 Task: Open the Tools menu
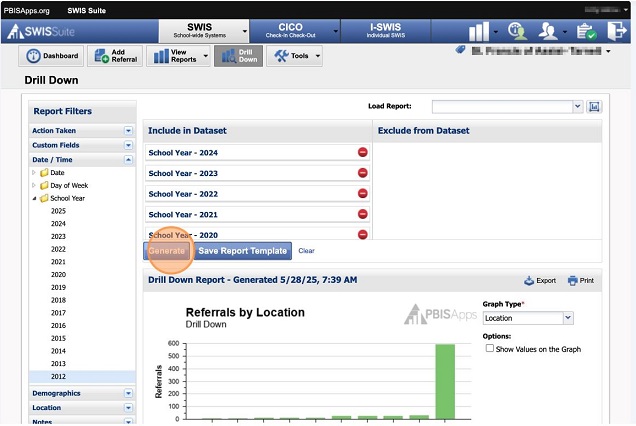pos(294,56)
